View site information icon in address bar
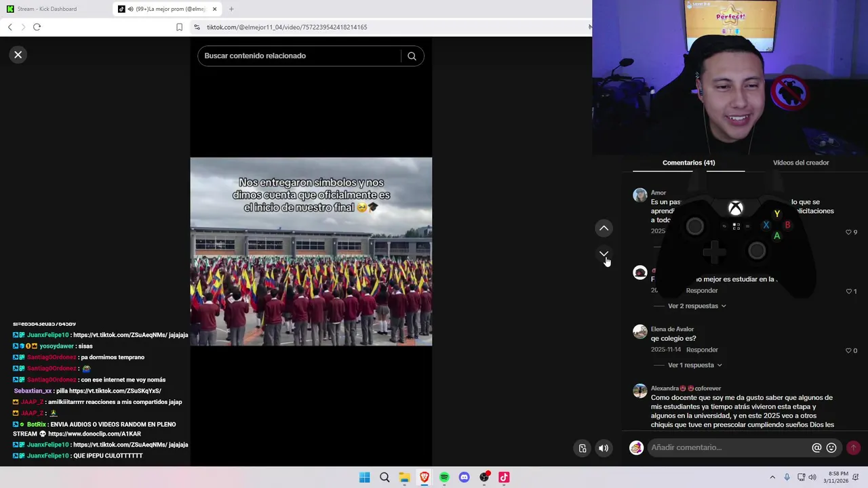 click(x=197, y=27)
